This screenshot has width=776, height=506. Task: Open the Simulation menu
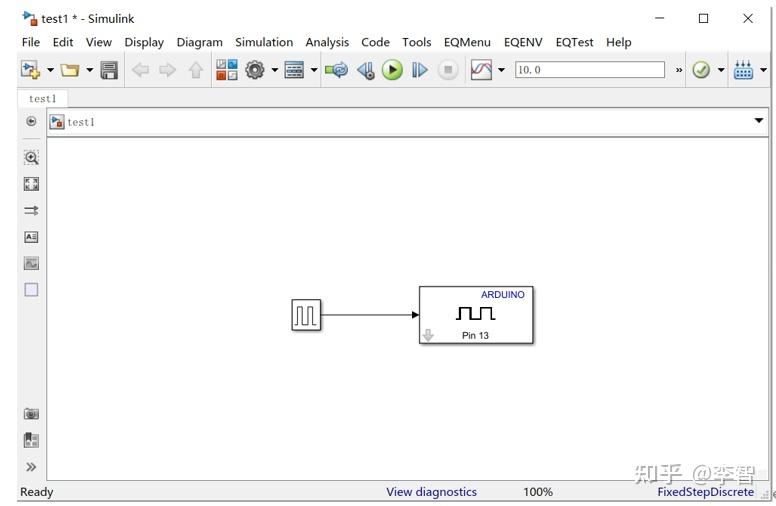point(264,42)
